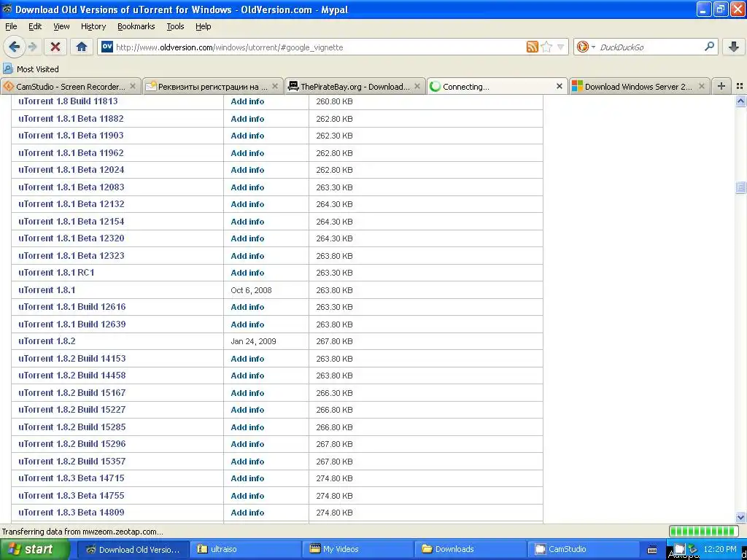The width and height of the screenshot is (747, 560).
Task: Open the File menu
Action: [11, 26]
